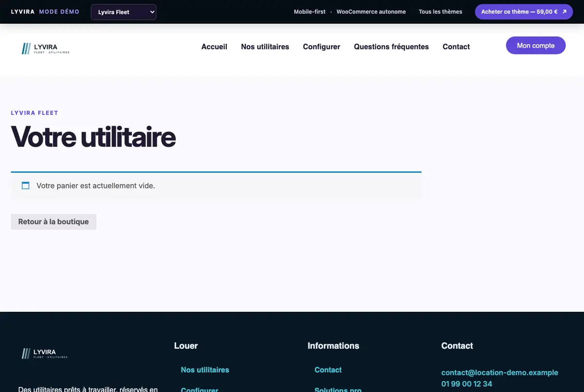This screenshot has width=584, height=392.
Task: Go to Nos utilitaires in the main navigation
Action: pyautogui.click(x=265, y=47)
